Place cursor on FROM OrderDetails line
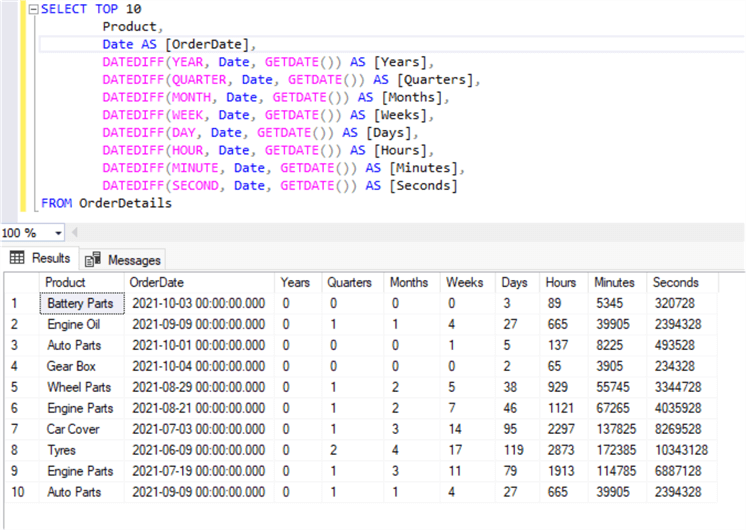The width and height of the screenshot is (746, 530). pos(106,203)
